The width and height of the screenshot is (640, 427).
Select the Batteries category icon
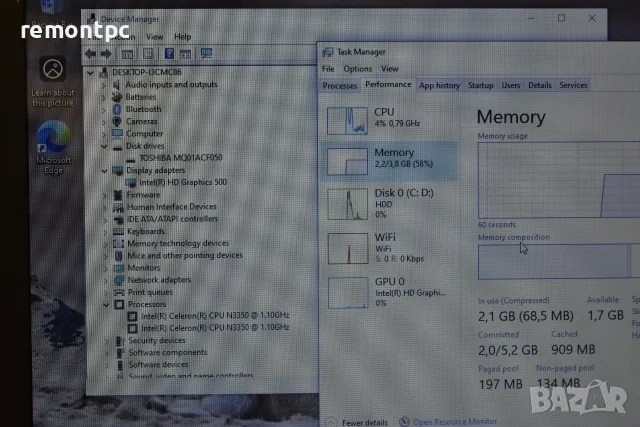117,97
